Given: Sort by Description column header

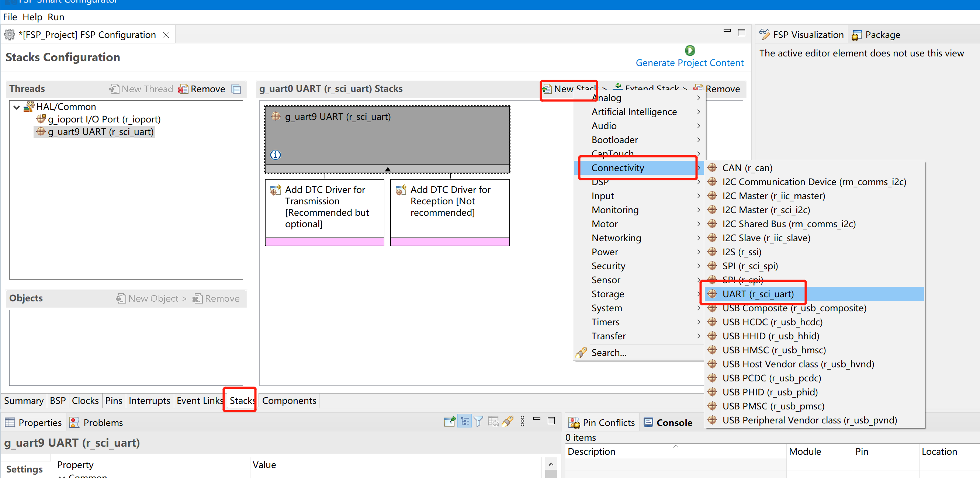Looking at the screenshot, I should [x=675, y=452].
